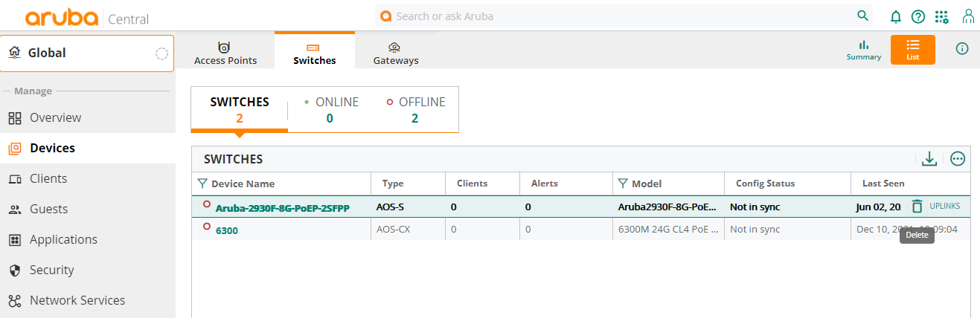Filter by Device Name funnel icon
Viewport: 980px width, 318px height.
coord(202,184)
